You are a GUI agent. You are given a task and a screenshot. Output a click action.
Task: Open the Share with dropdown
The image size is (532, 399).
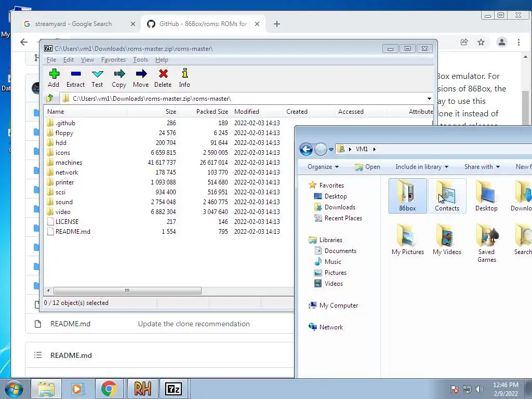(482, 167)
